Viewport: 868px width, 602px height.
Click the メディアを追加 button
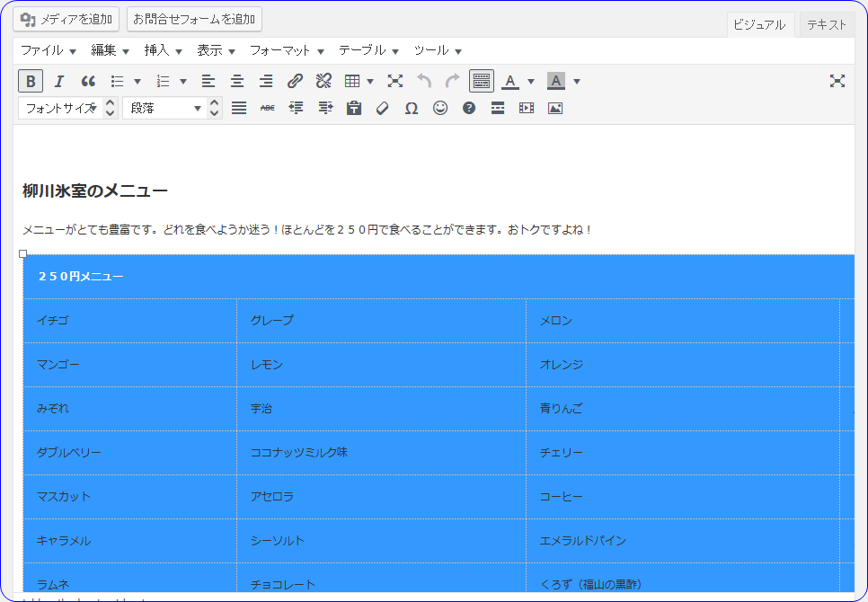[x=66, y=20]
